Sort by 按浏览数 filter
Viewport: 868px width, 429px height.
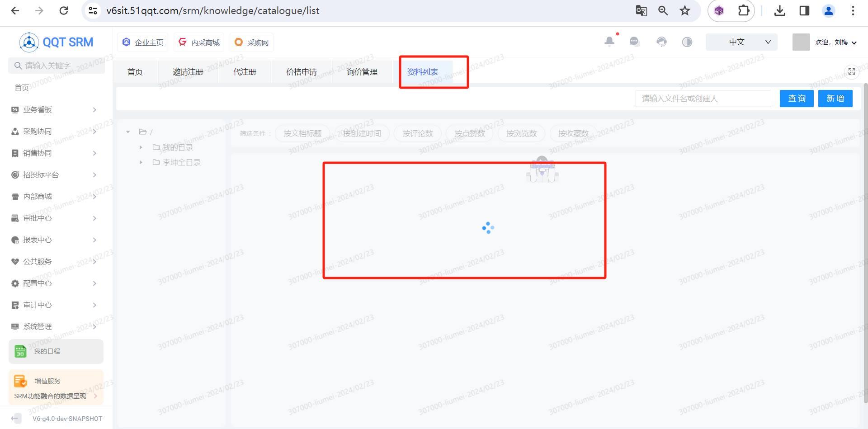pos(521,133)
